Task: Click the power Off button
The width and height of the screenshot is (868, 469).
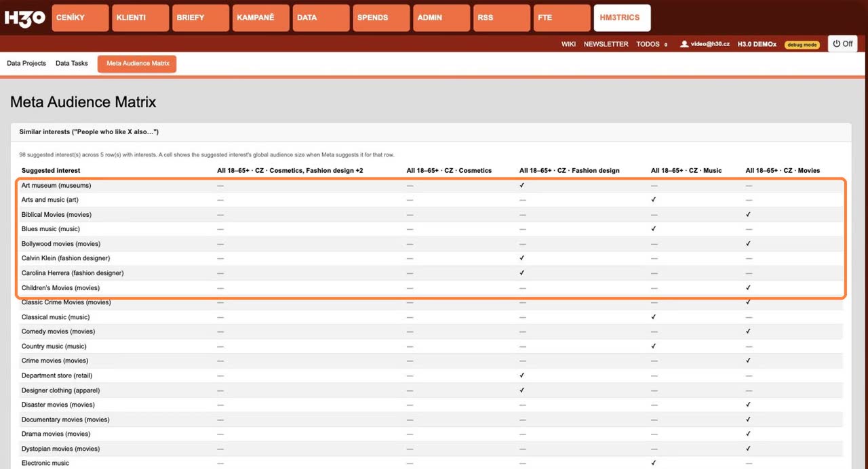Action: point(843,44)
